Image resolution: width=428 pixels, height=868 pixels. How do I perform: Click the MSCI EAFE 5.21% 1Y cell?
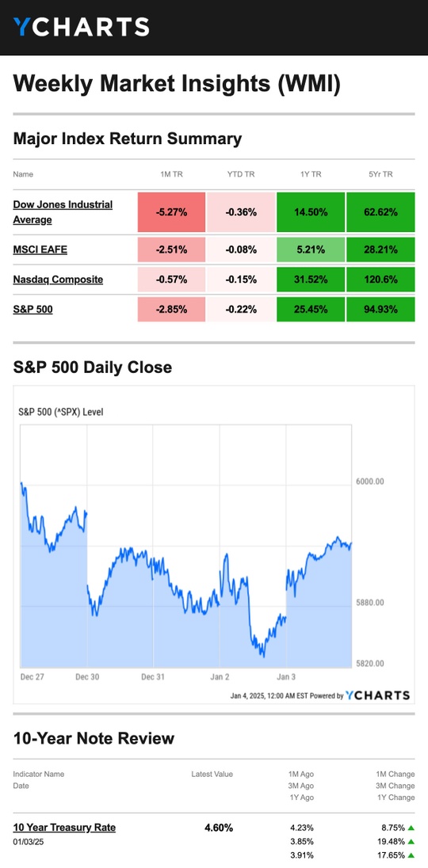point(311,249)
